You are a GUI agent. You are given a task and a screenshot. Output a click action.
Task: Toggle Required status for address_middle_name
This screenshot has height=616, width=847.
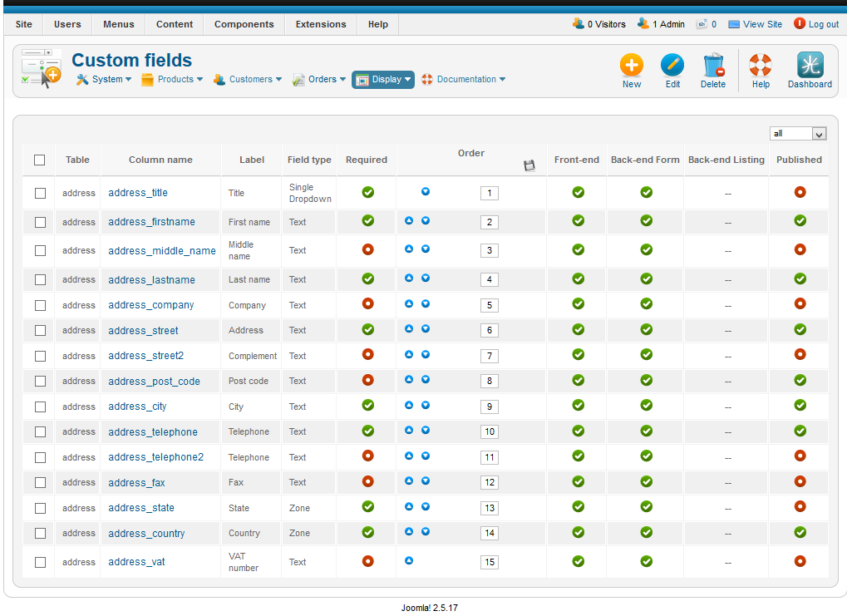367,249
